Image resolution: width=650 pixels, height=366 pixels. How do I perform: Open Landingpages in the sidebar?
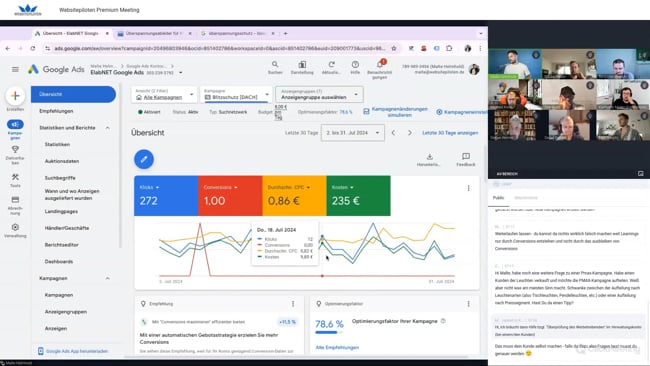[61, 211]
